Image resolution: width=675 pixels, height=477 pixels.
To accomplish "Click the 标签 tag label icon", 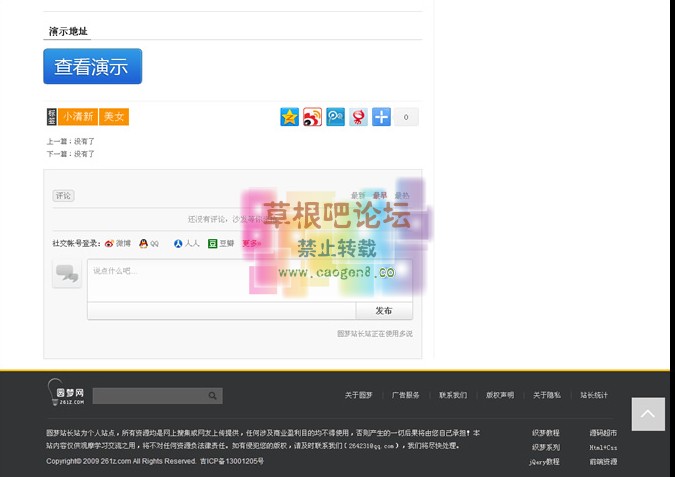I will (52, 117).
